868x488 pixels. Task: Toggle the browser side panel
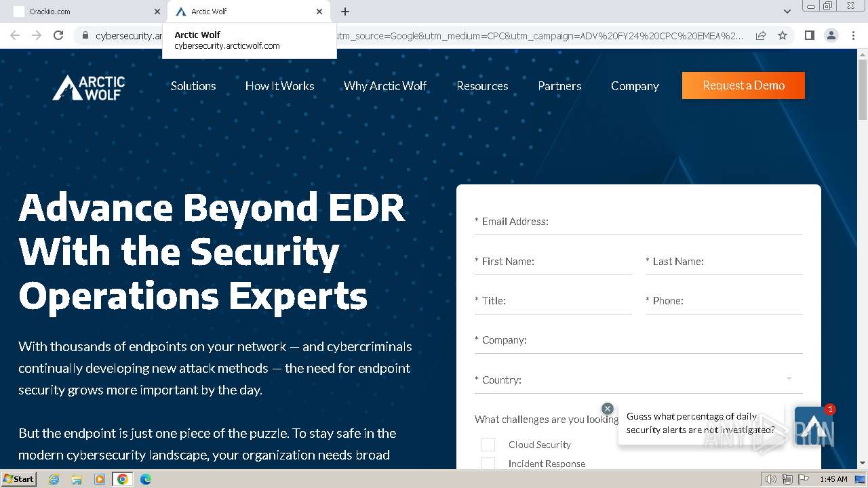click(x=809, y=35)
